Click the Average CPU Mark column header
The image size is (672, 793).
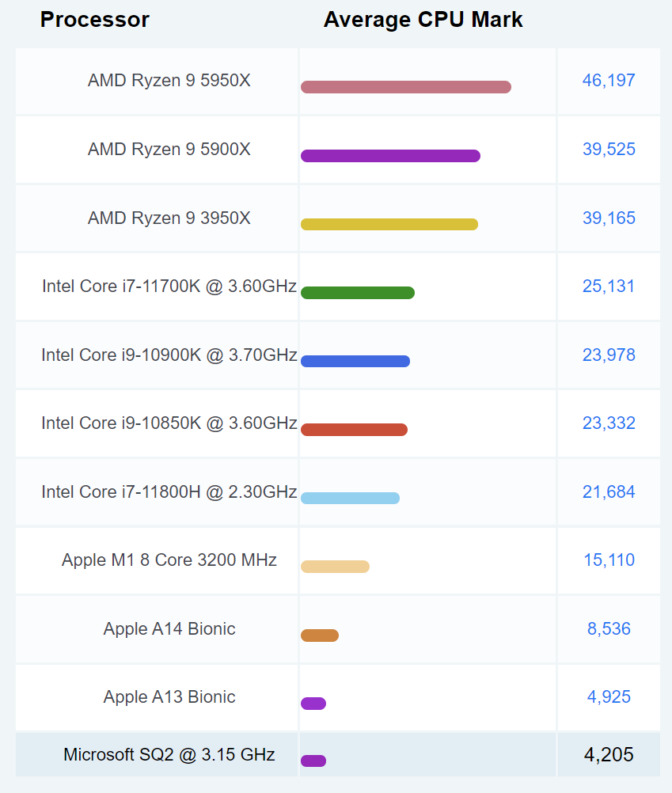[x=423, y=20]
